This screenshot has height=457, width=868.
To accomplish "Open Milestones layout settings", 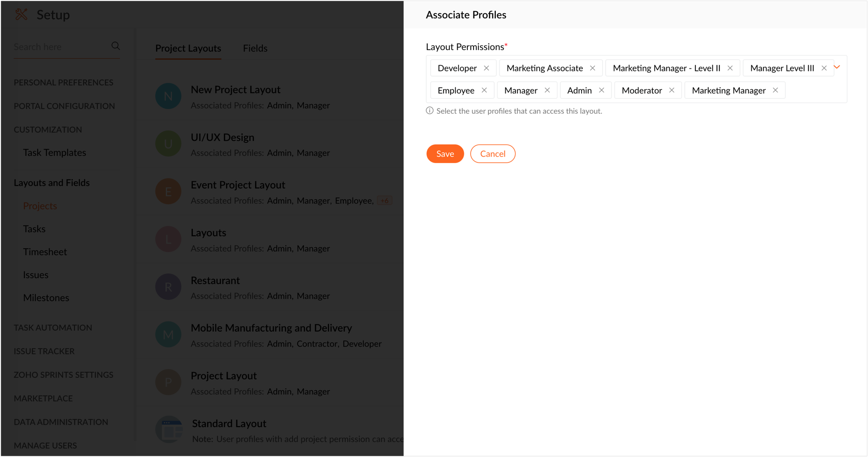I will click(x=46, y=298).
